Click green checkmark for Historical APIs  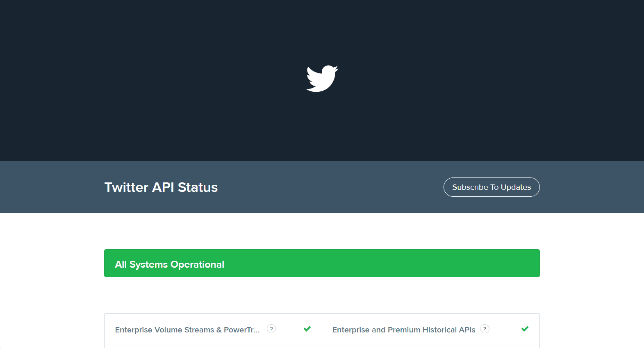click(x=525, y=329)
